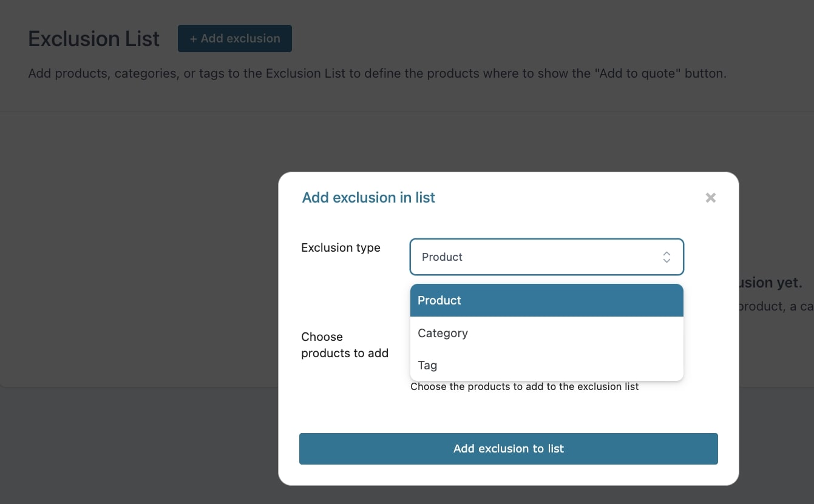Viewport: 814px width, 504px height.
Task: Click the Exclusion type field label
Action: click(341, 247)
